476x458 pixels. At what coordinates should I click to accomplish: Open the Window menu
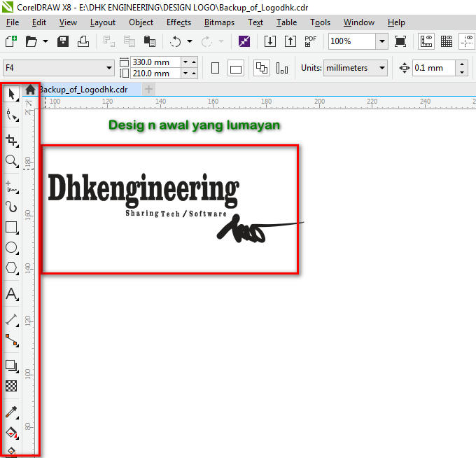click(359, 22)
